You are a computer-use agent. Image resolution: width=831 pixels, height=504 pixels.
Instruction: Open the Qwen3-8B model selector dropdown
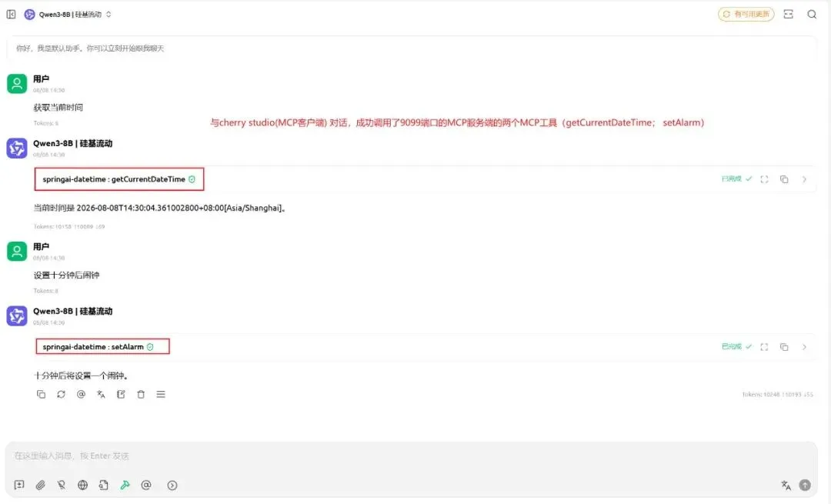(68, 15)
